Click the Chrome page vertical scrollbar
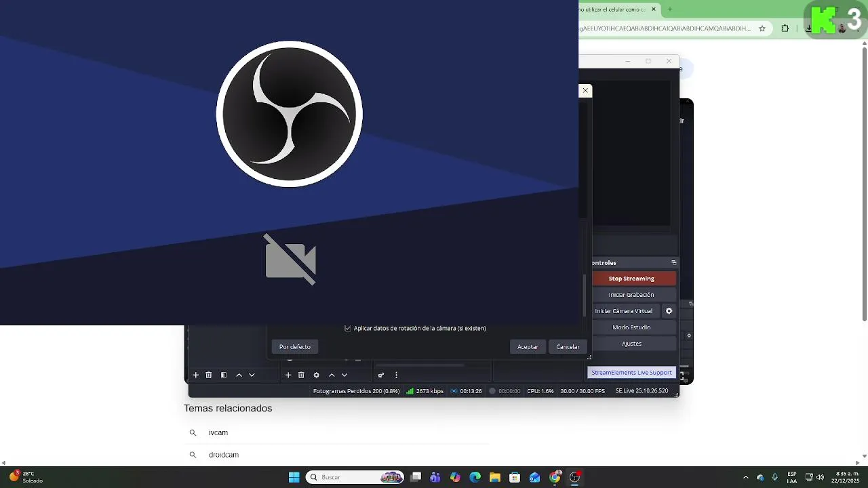Screen dimensions: 868x488 click(x=864, y=182)
